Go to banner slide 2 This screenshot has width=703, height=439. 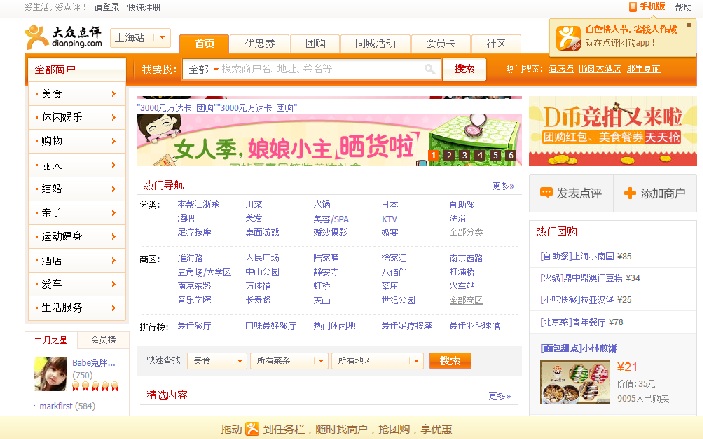[449, 155]
